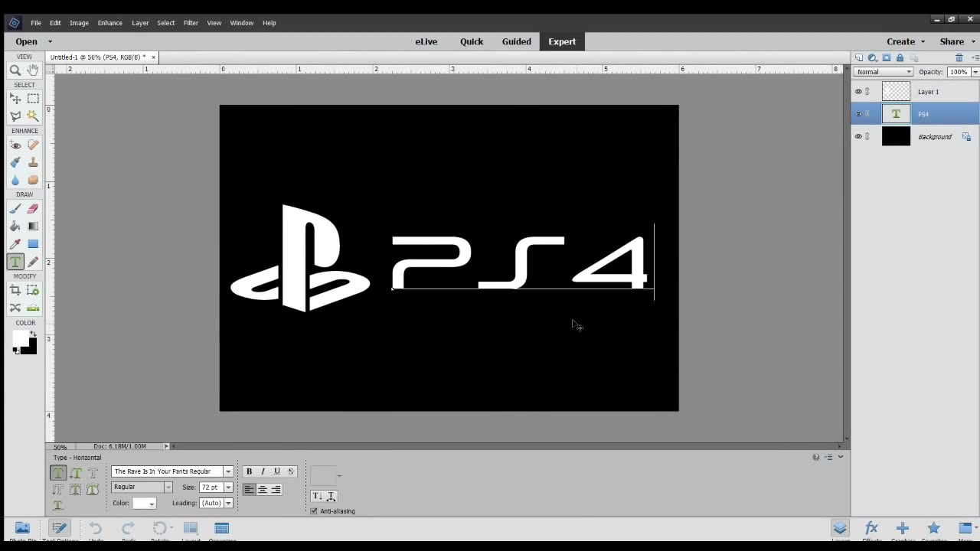Open the Filter menu
980x551 pixels.
pyautogui.click(x=191, y=23)
